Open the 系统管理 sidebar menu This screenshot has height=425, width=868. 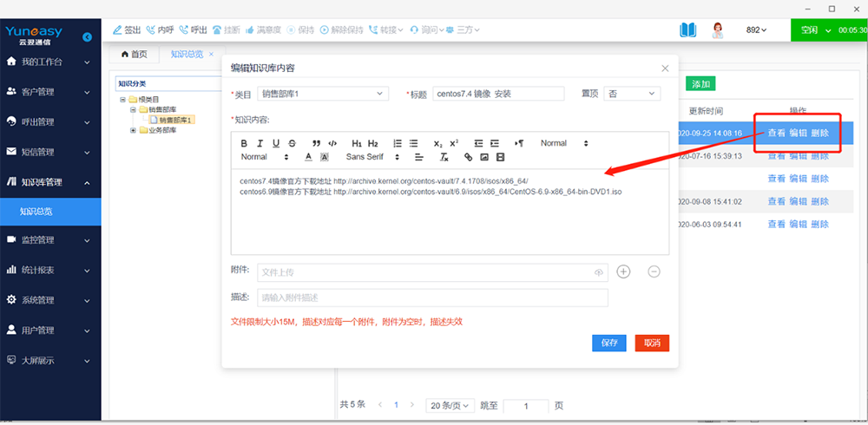pos(50,300)
